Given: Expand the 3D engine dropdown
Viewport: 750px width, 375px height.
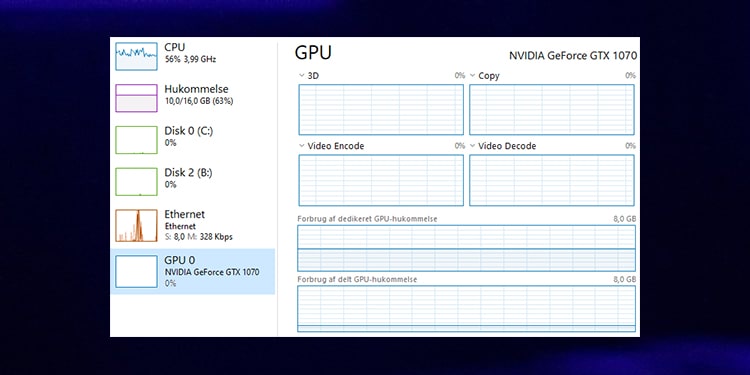Looking at the screenshot, I should tap(302, 76).
